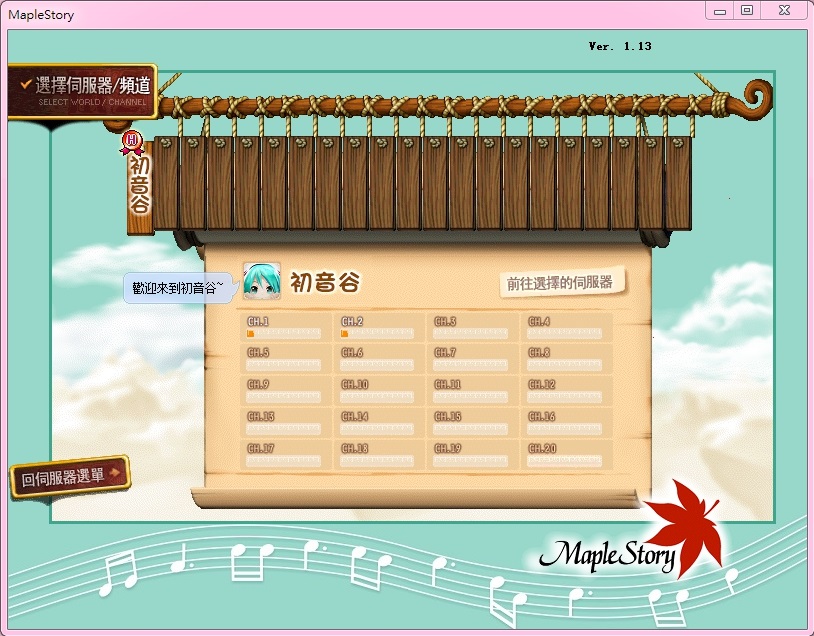
Task: Select channel CH.4
Action: pyautogui.click(x=566, y=327)
